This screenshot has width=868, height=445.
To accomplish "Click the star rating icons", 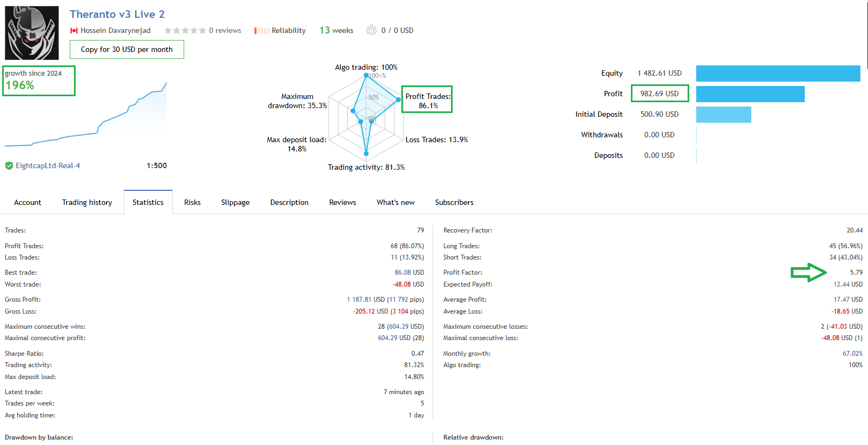I will [185, 31].
